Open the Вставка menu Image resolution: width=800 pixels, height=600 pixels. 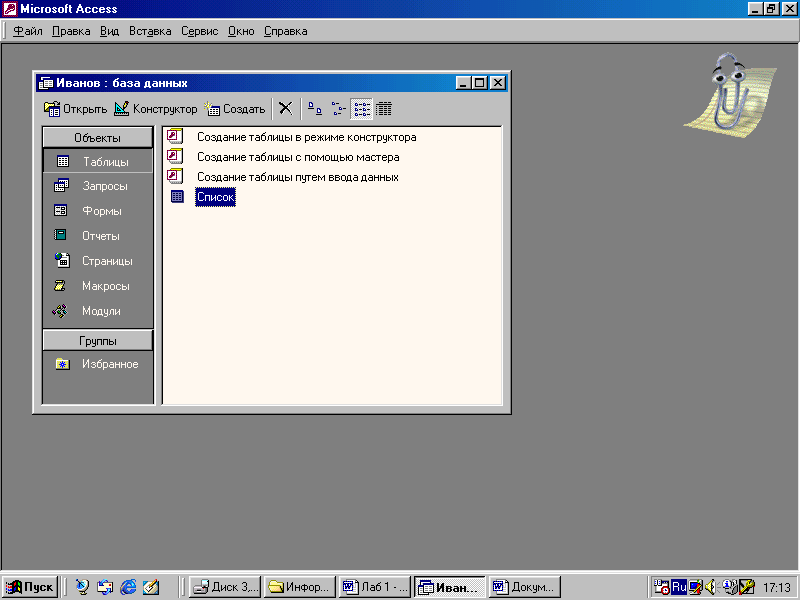tap(150, 31)
